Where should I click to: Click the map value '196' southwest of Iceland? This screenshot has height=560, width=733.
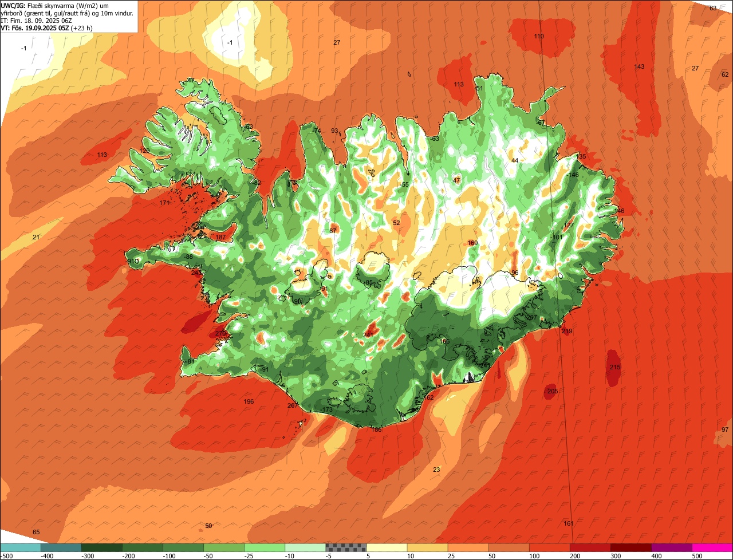(x=249, y=401)
